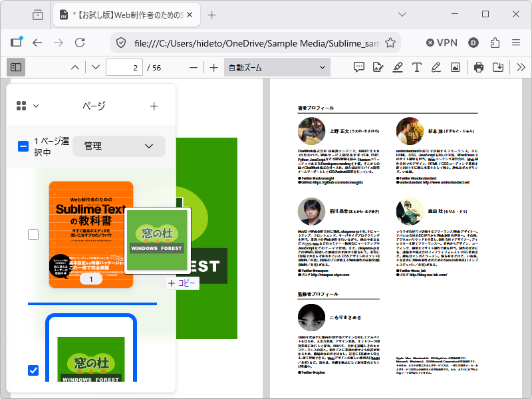Click the address bar URL
This screenshot has height=399, width=532.
coord(257,43)
